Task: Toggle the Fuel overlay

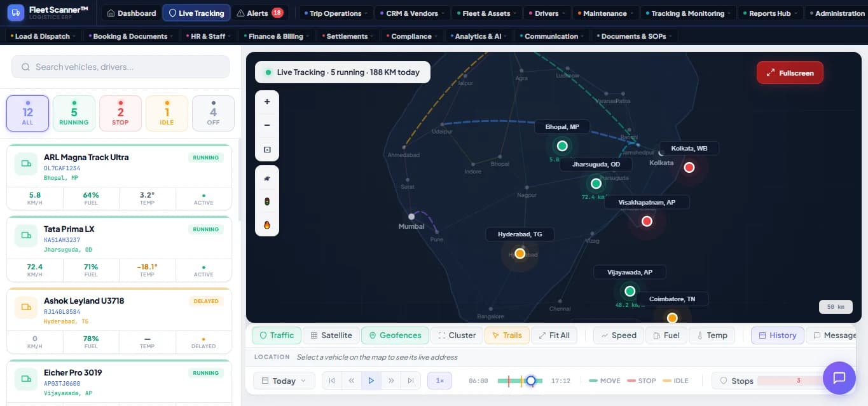Action: tap(666, 335)
